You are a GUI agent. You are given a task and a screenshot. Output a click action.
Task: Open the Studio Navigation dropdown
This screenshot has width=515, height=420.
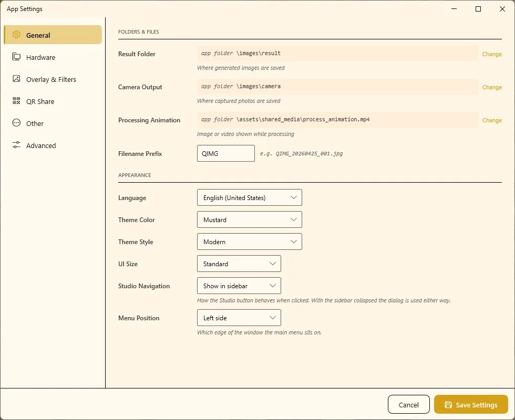coord(239,286)
